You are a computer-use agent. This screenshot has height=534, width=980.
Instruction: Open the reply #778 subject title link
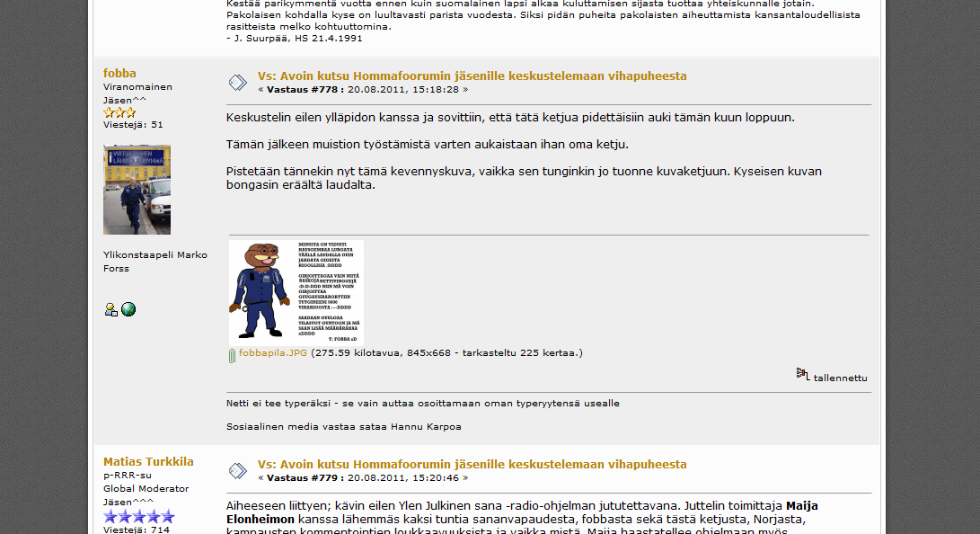point(472,76)
